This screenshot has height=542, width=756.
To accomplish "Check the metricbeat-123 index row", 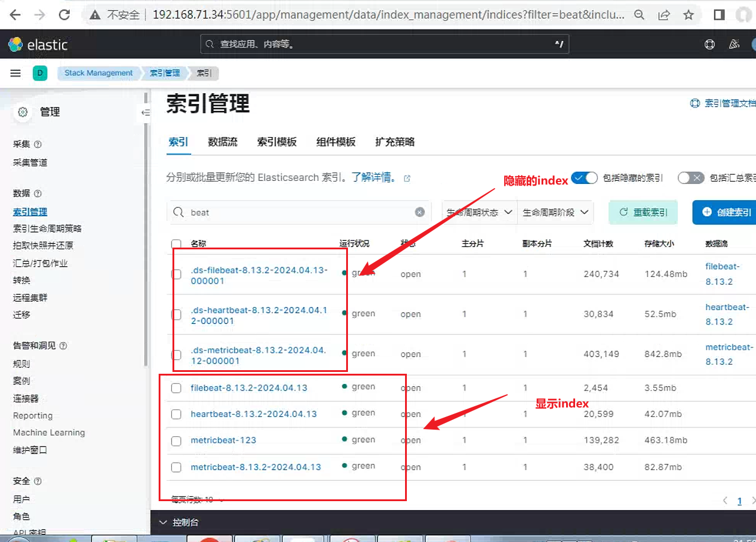I will click(x=176, y=441).
